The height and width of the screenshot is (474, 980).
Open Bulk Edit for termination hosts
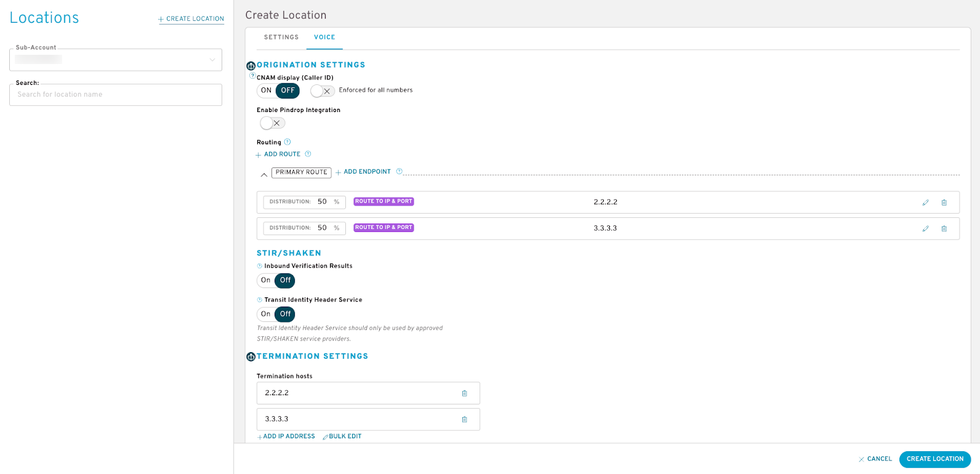pos(342,436)
